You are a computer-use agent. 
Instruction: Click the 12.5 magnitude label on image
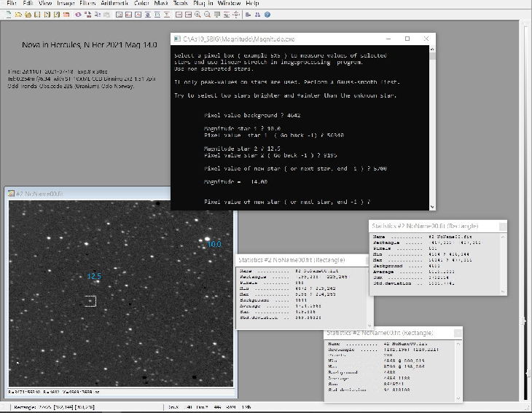pyautogui.click(x=94, y=276)
